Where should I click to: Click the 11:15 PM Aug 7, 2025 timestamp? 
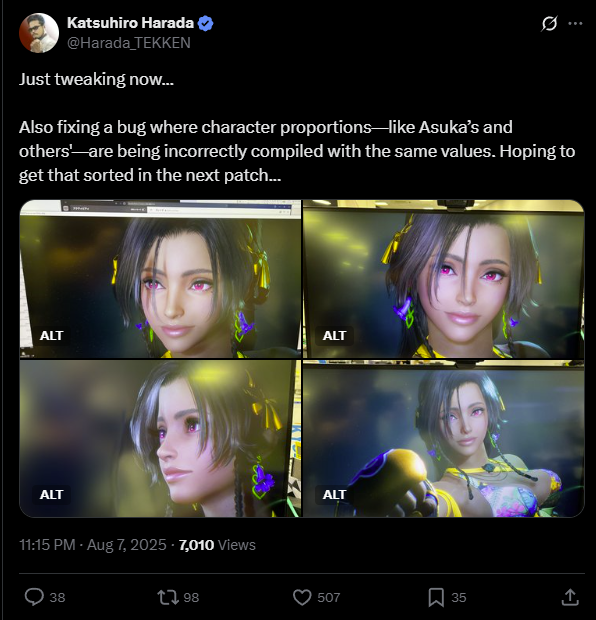click(93, 545)
